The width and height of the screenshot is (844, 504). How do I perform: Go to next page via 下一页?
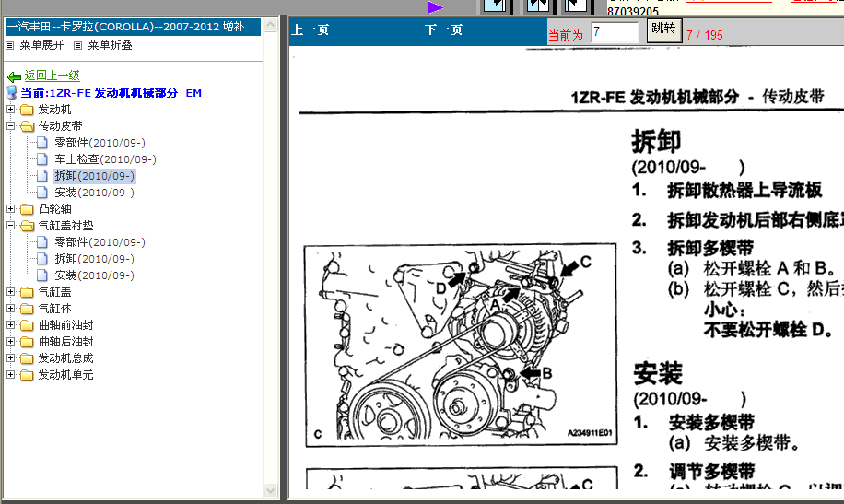[x=443, y=30]
